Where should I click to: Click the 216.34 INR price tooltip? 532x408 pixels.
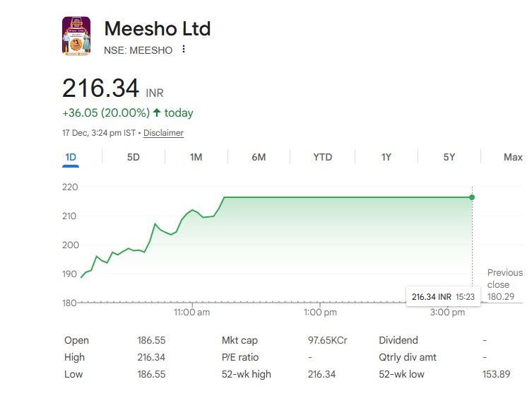click(x=443, y=297)
